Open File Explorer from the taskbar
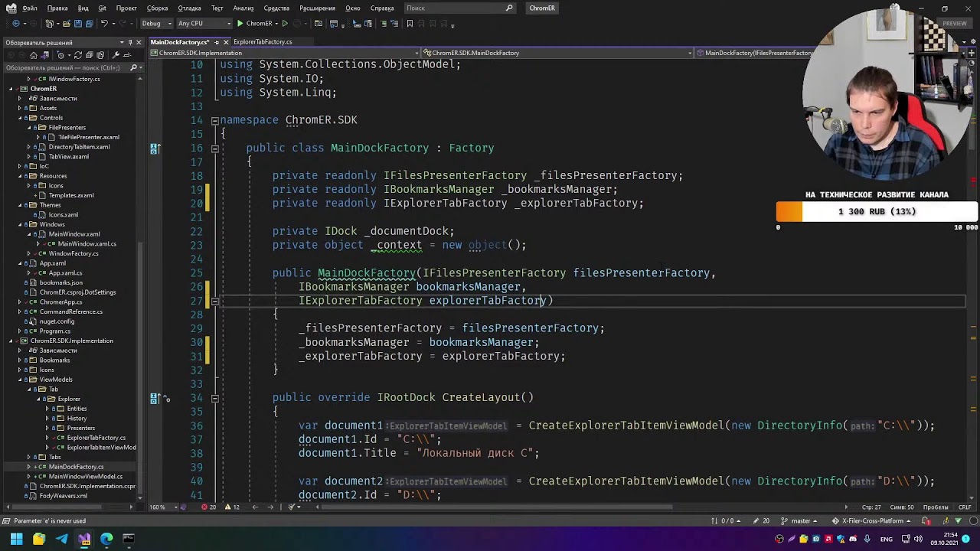Screen dimensions: 980x551 click(39, 540)
